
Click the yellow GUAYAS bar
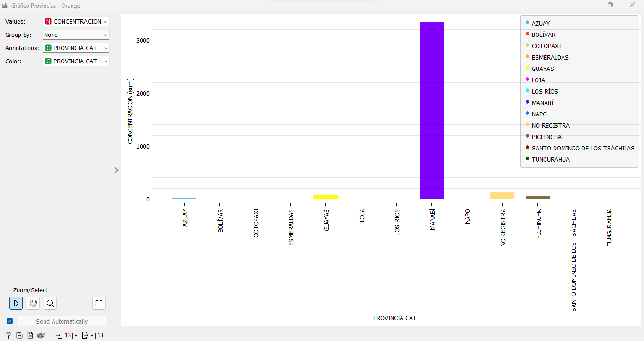click(325, 196)
